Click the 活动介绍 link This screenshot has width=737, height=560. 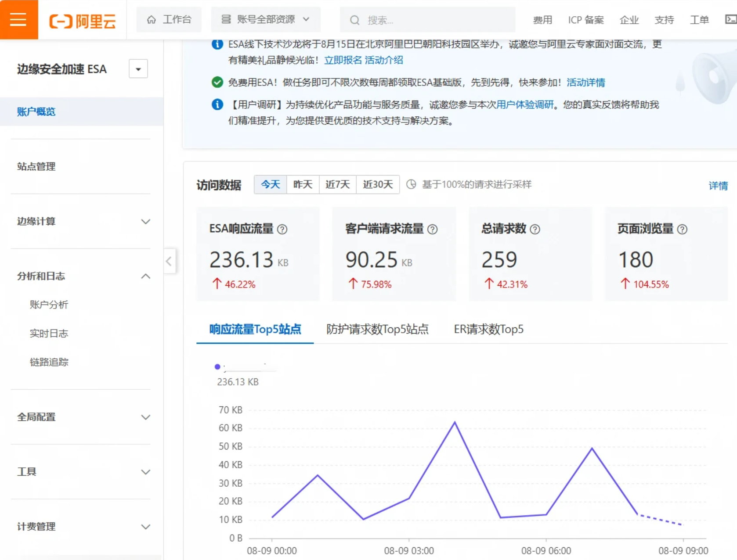point(383,60)
